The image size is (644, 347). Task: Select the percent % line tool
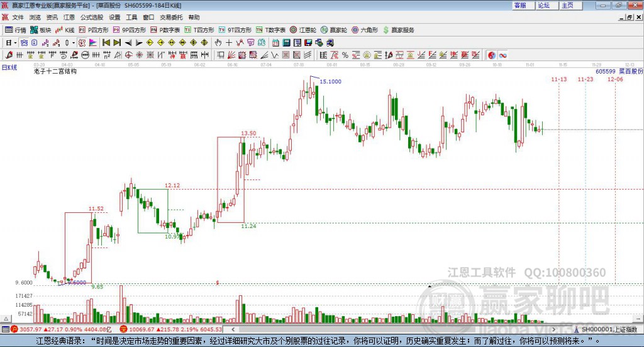[x=345, y=55]
